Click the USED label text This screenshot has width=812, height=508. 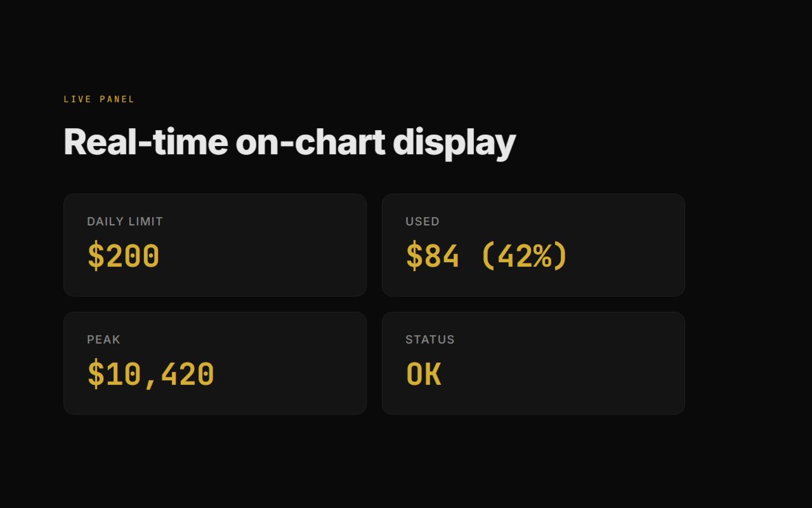point(422,222)
